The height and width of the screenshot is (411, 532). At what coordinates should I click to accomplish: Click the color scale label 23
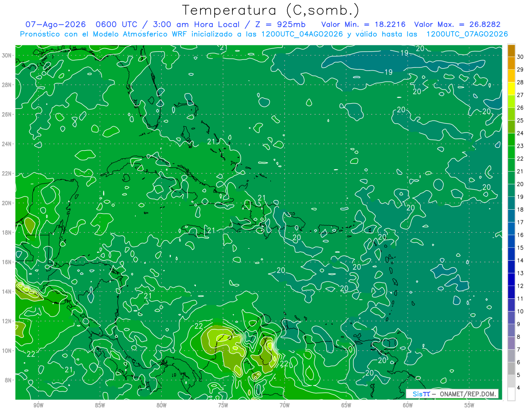[x=520, y=146]
